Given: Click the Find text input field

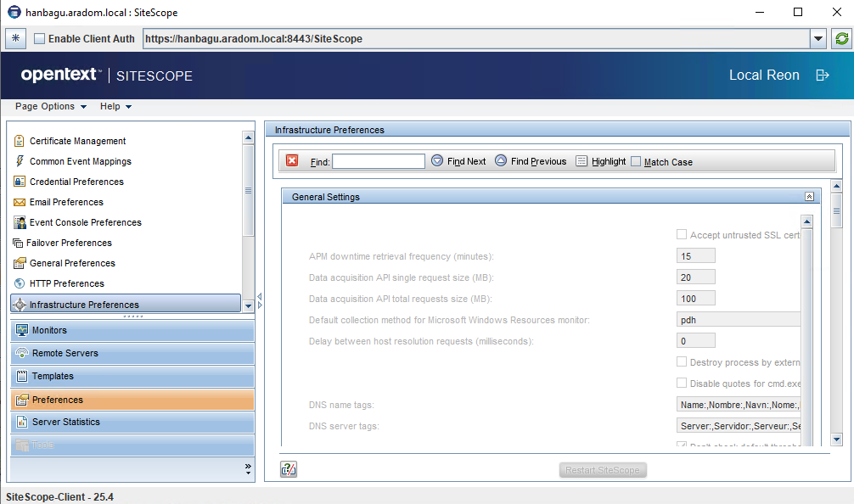Looking at the screenshot, I should pyautogui.click(x=379, y=161).
